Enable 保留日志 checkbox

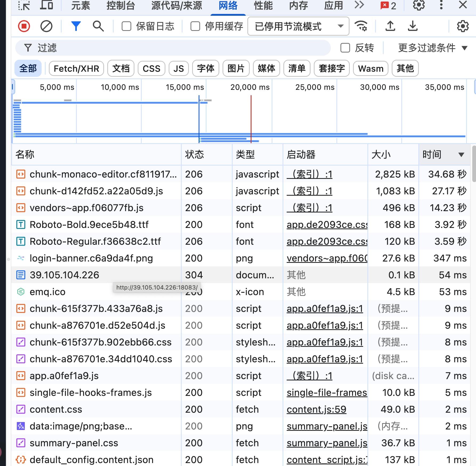point(126,26)
